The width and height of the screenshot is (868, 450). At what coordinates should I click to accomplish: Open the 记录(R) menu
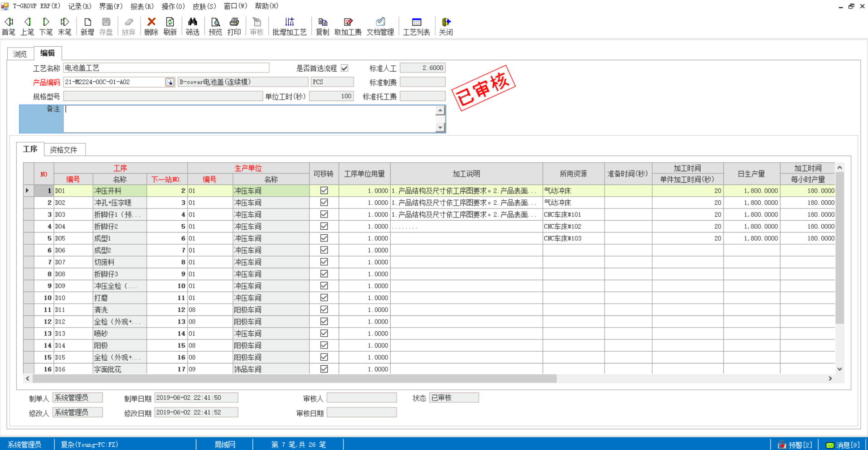pyautogui.click(x=79, y=6)
